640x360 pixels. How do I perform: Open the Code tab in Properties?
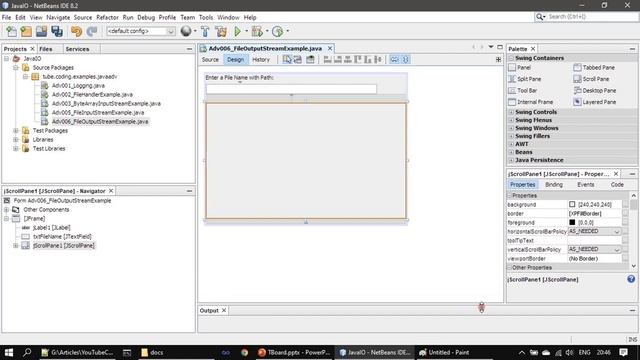click(x=617, y=184)
